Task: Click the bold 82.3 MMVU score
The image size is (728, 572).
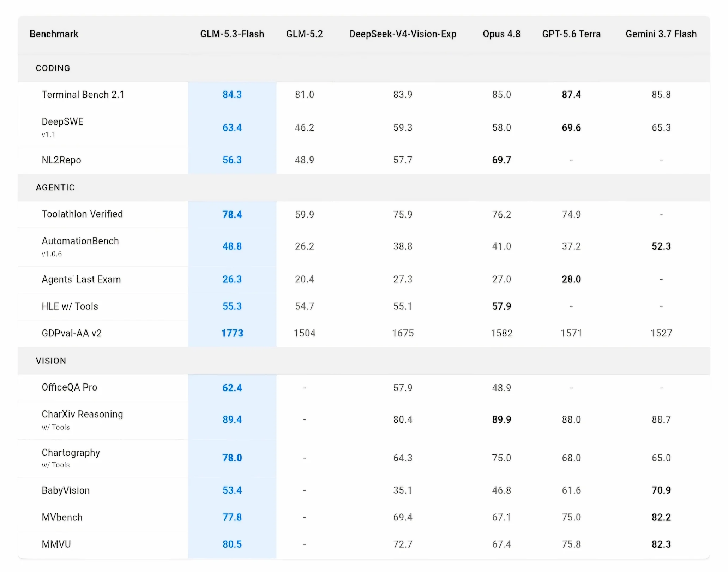Action: (661, 544)
